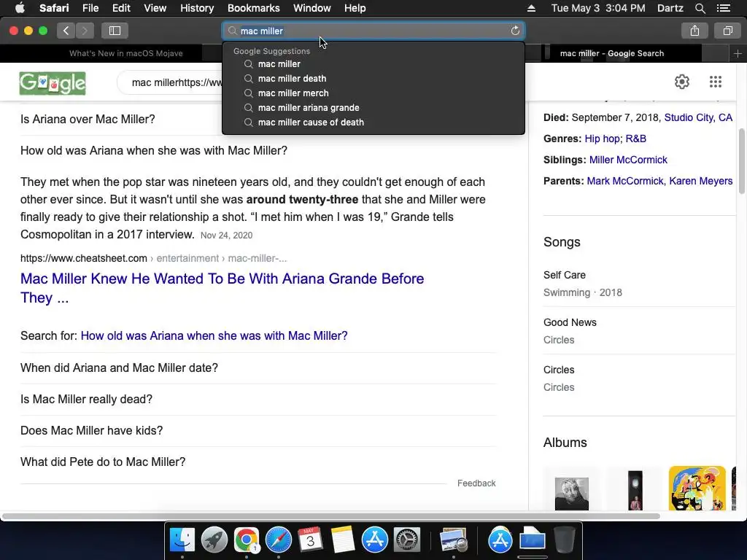
Task: Open the Apple menu
Action: [20, 8]
